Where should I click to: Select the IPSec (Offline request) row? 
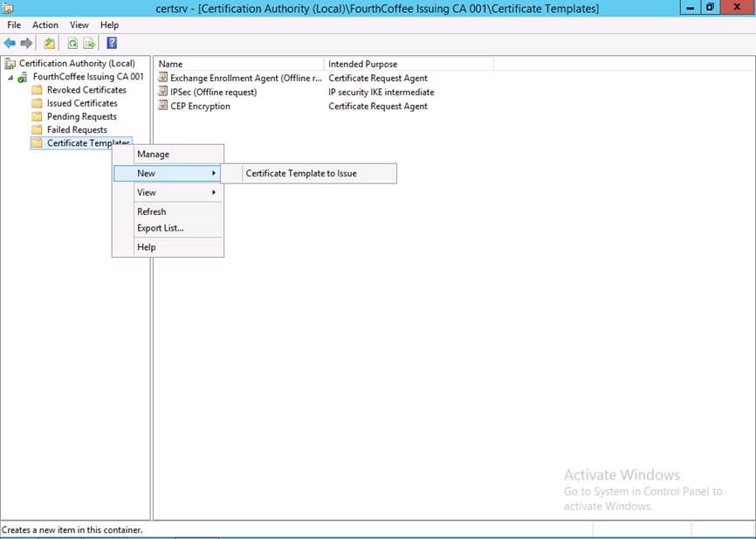[213, 92]
